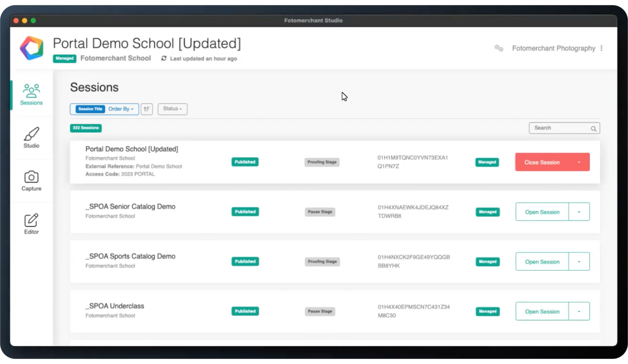628x364 pixels.
Task: Open the Sessions sidebar section
Action: (31, 95)
